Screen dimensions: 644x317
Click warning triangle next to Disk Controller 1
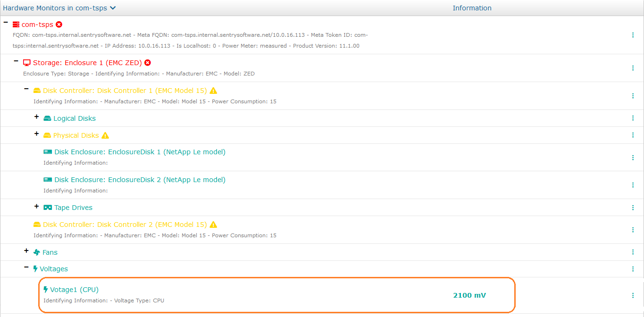coord(213,91)
